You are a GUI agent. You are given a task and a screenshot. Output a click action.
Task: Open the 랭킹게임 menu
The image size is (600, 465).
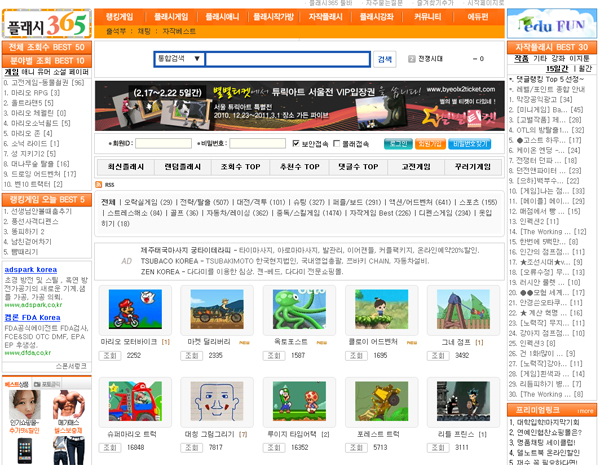point(119,17)
